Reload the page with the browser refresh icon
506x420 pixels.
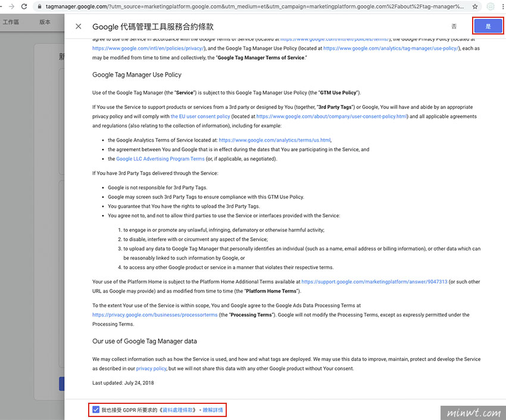[24, 7]
